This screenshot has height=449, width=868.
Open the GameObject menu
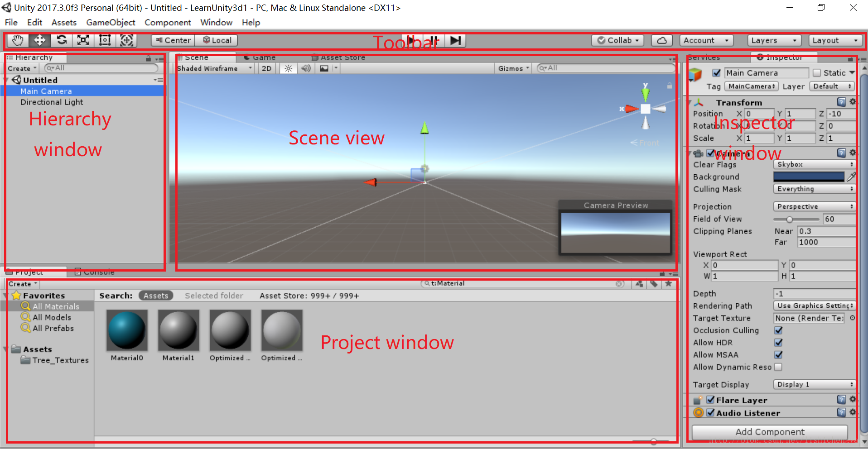point(111,22)
